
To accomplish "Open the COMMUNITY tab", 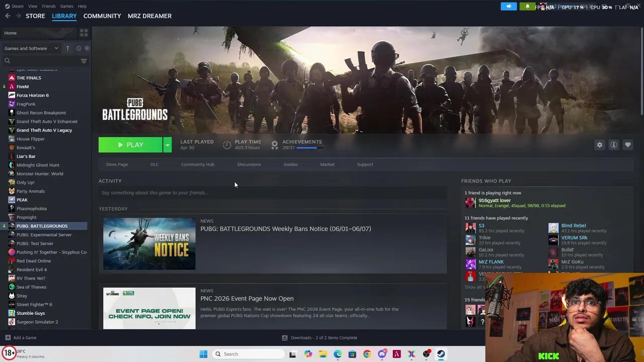I will [x=102, y=16].
